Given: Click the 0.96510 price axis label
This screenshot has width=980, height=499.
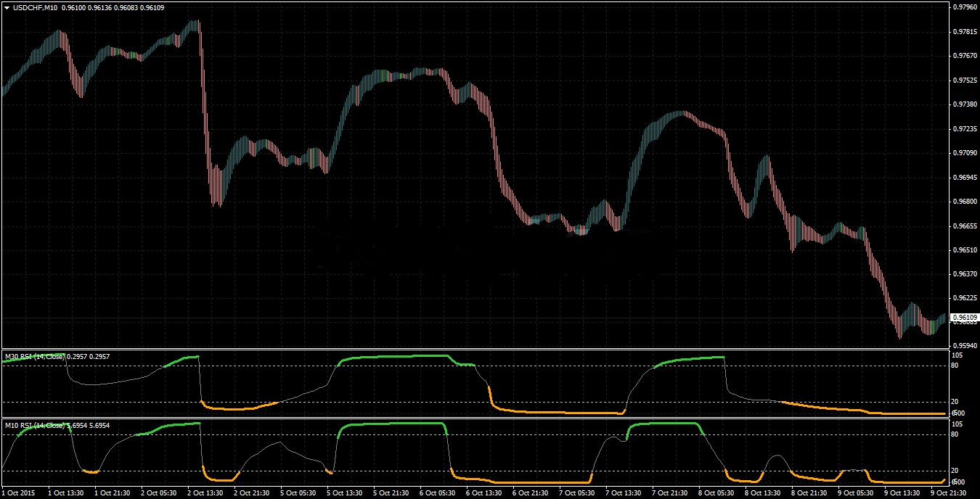Looking at the screenshot, I should point(964,249).
